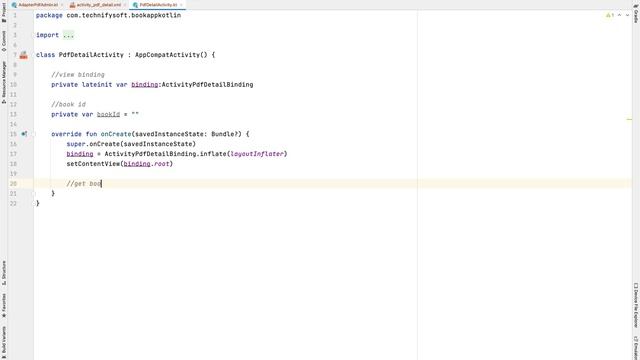Click the //book id comment
Image resolution: width=640 pixels, height=360 pixels.
tap(69, 104)
